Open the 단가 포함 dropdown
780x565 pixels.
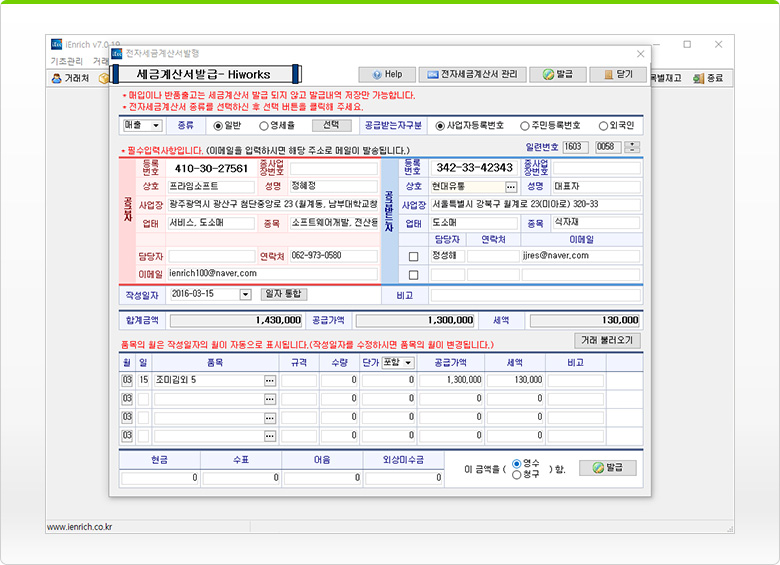click(x=398, y=363)
